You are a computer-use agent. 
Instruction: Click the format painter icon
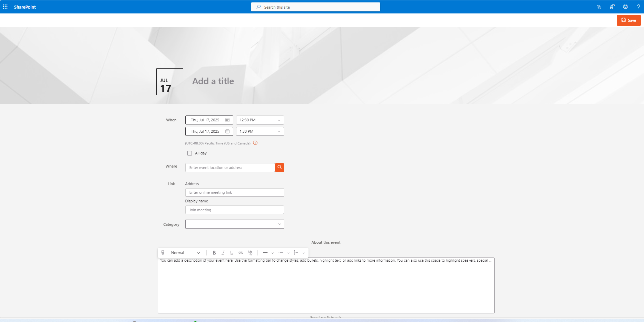163,253
